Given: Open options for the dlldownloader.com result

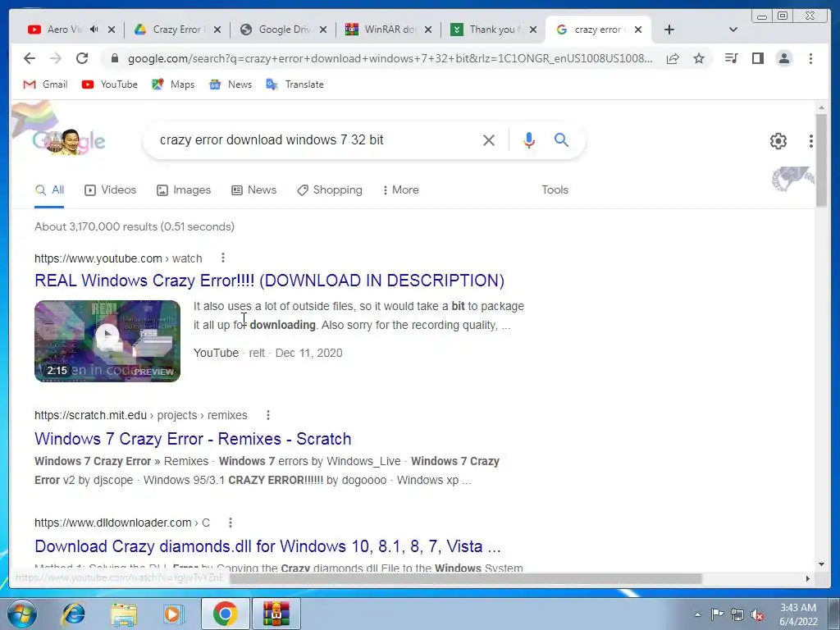Looking at the screenshot, I should 231,523.
